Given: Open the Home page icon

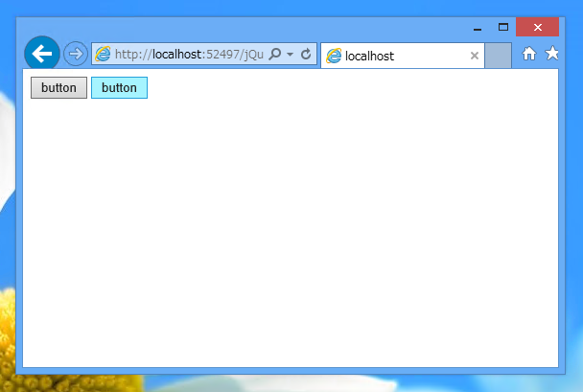Looking at the screenshot, I should [x=529, y=54].
